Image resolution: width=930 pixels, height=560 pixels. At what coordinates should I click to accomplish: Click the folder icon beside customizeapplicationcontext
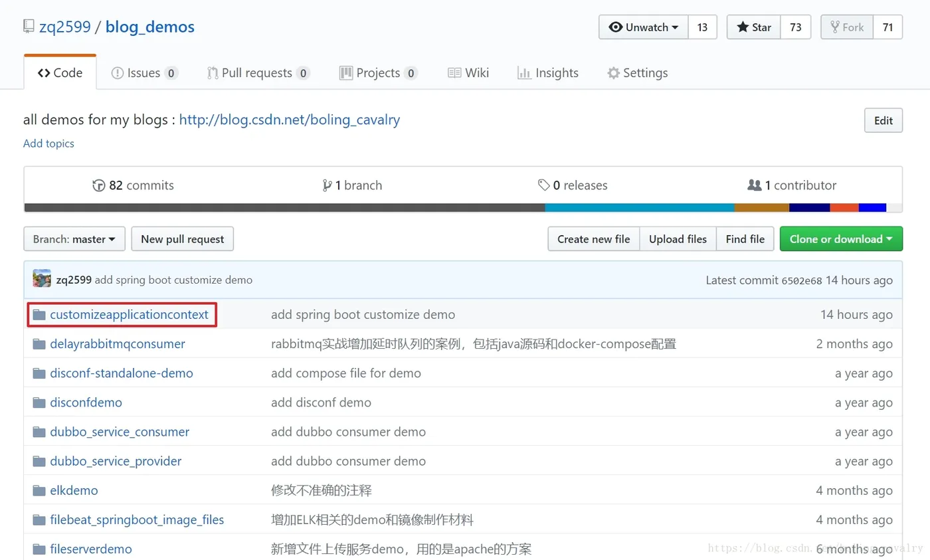(x=39, y=315)
